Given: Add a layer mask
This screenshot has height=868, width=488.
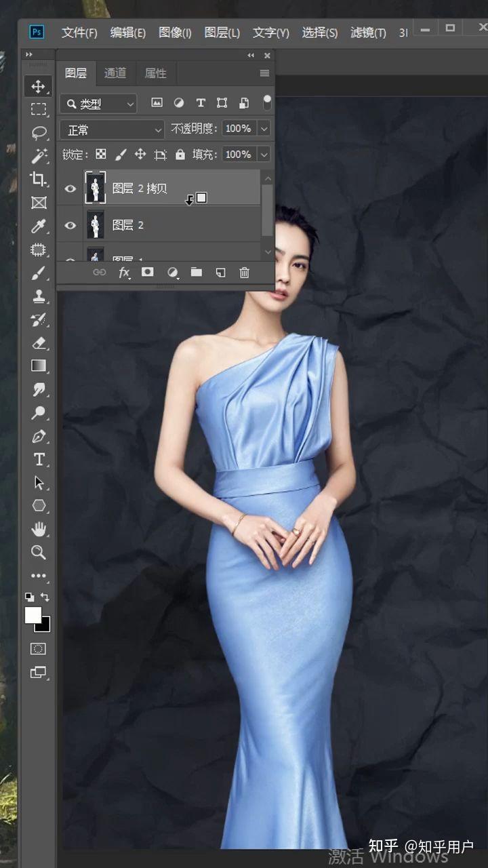Looking at the screenshot, I should point(147,272).
